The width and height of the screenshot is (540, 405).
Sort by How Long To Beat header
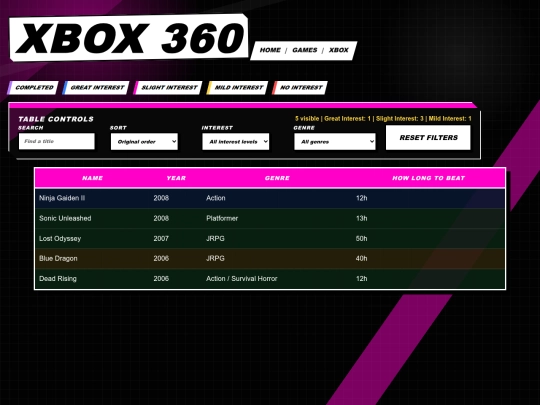428,178
